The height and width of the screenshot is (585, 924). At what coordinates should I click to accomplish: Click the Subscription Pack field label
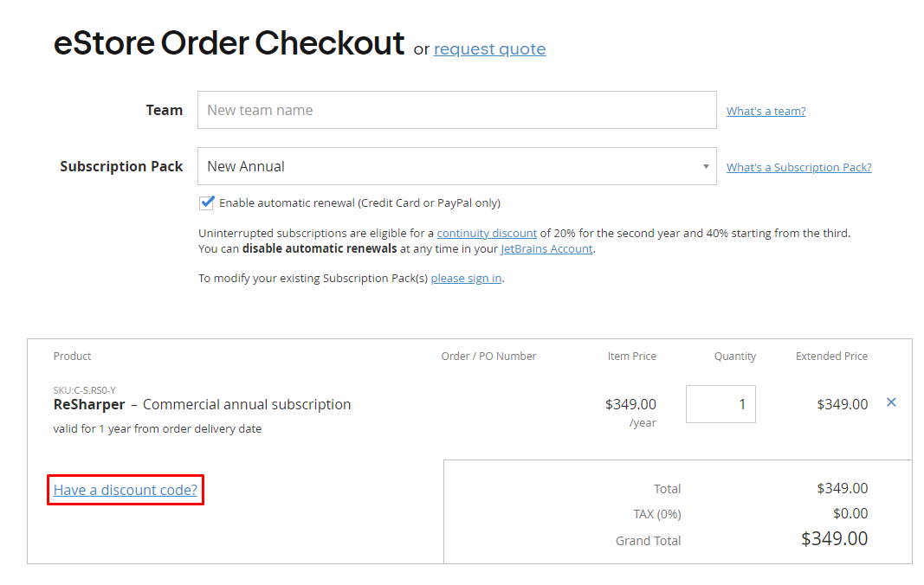(121, 166)
